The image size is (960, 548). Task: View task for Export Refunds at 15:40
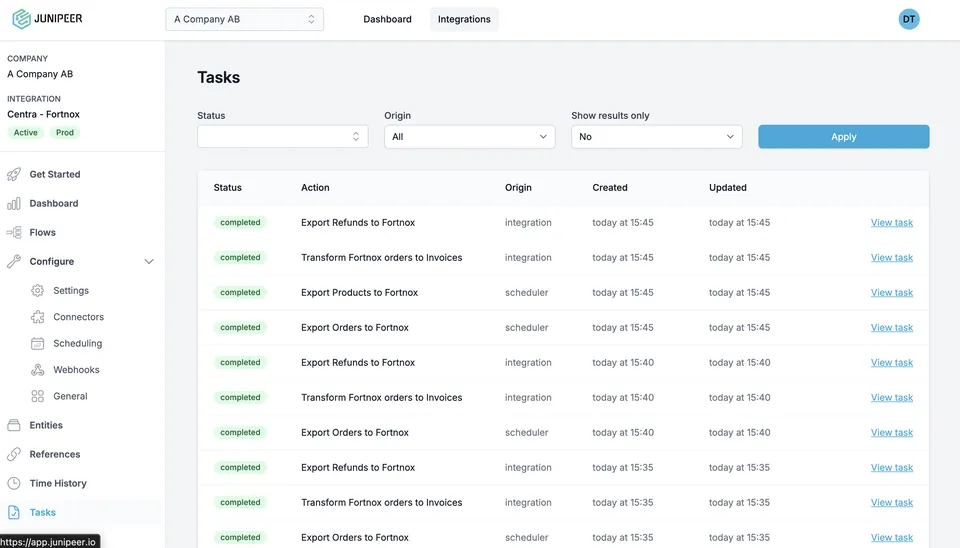(891, 362)
